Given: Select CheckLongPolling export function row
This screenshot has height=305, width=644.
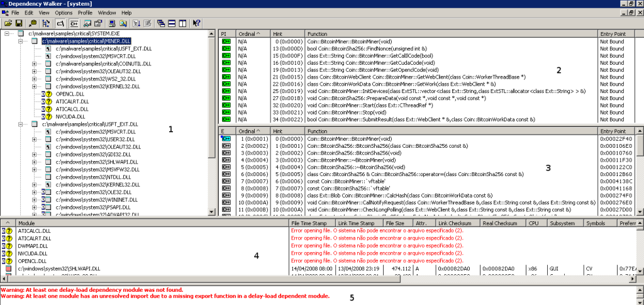Looking at the screenshot, I should [x=428, y=210].
